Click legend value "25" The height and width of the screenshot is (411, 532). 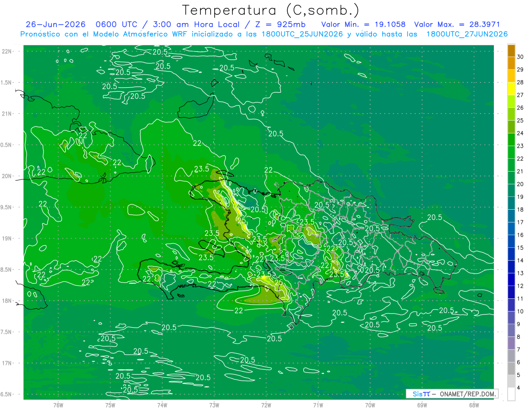point(520,120)
